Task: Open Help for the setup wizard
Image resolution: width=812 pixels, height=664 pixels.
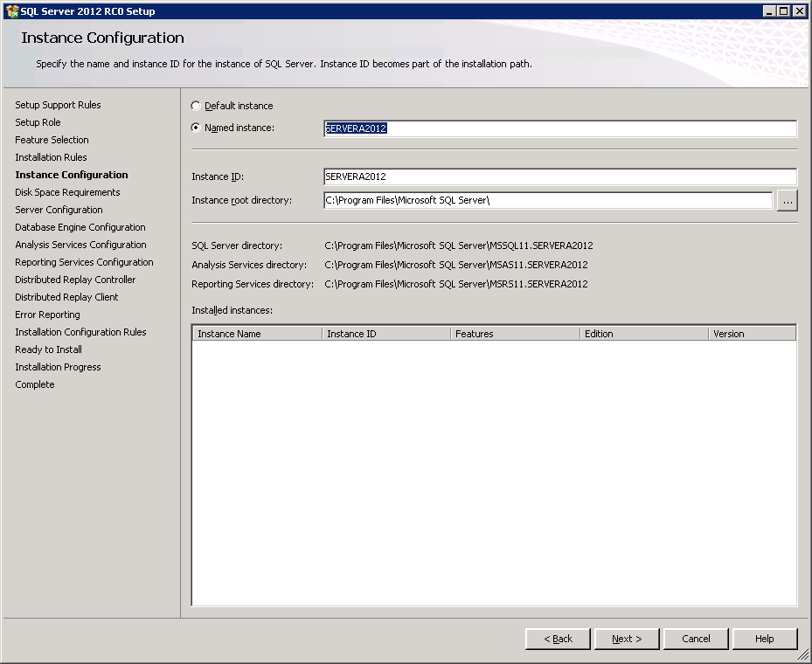Action: pyautogui.click(x=765, y=639)
